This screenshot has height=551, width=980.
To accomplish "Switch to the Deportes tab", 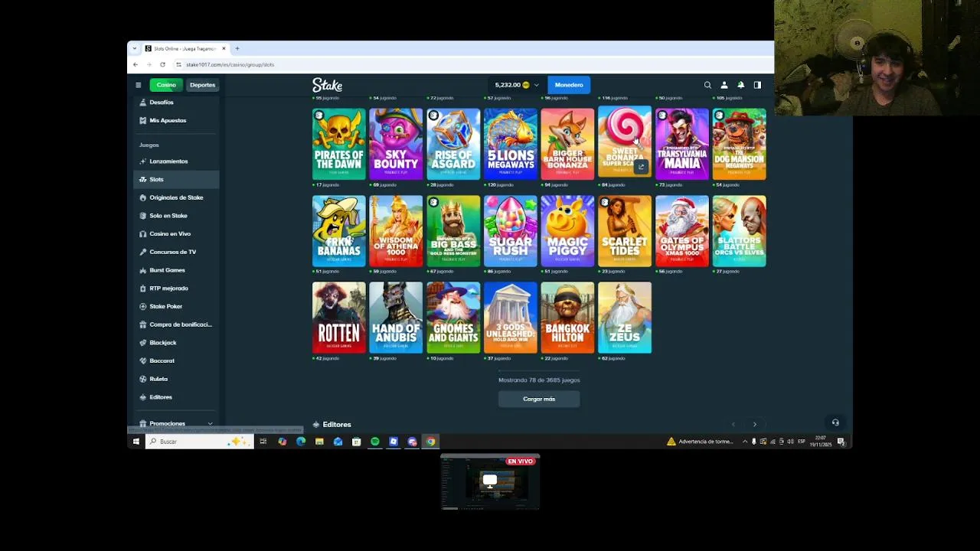I will coord(202,85).
